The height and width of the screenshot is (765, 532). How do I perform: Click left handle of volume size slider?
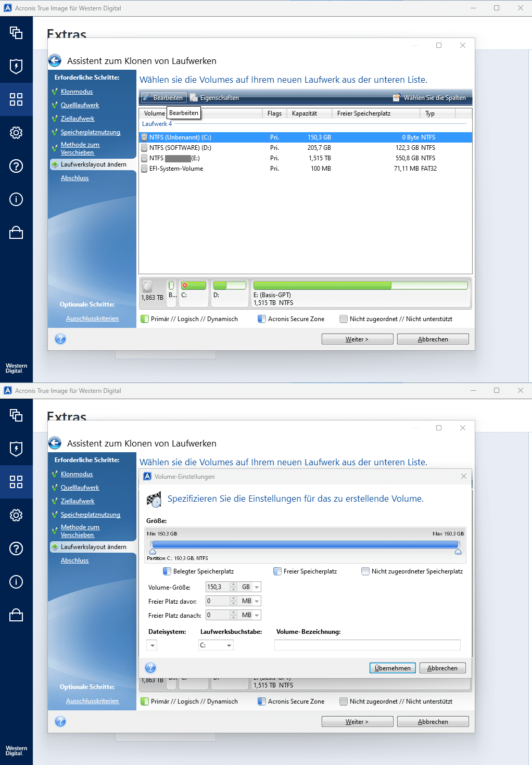point(153,551)
